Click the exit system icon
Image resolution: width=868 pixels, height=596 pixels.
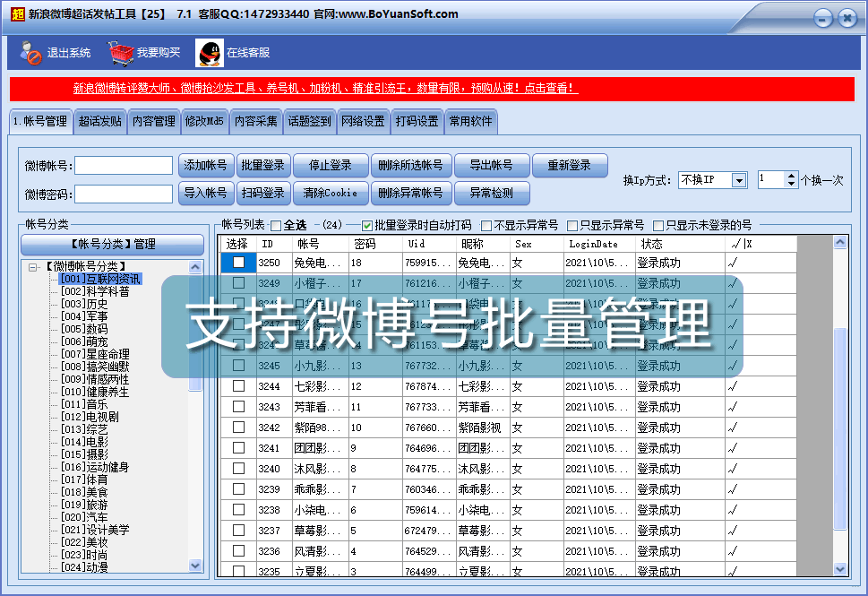pos(30,53)
